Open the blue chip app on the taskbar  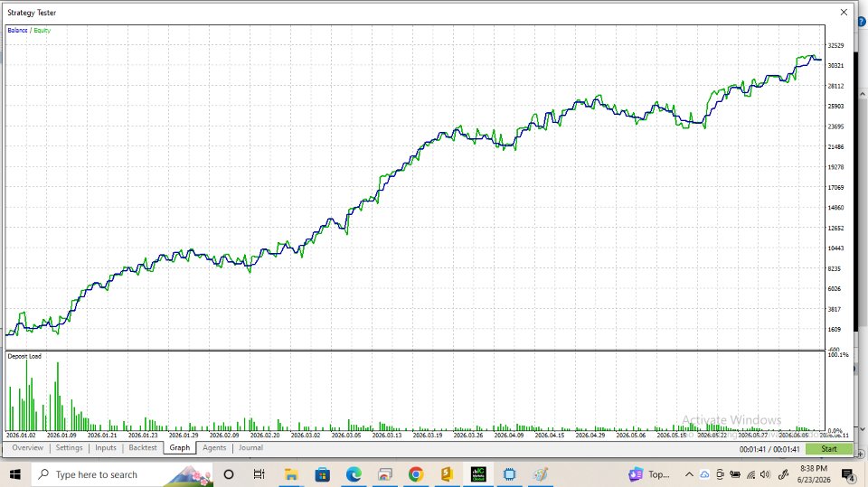pyautogui.click(x=509, y=474)
